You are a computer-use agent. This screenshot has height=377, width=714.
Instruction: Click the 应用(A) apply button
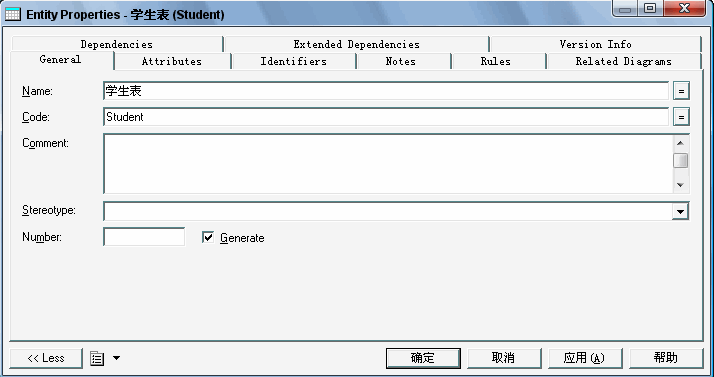[x=585, y=358]
